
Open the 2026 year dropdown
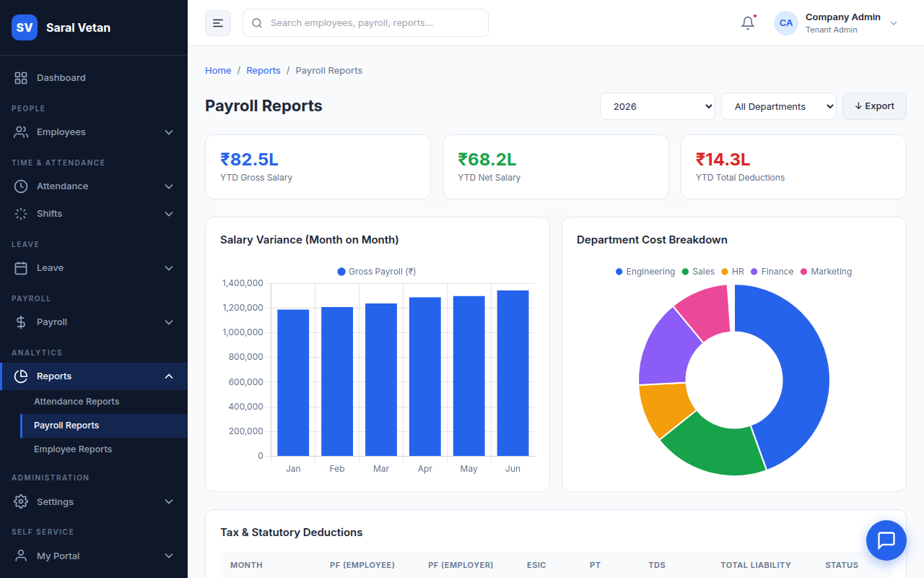(658, 106)
